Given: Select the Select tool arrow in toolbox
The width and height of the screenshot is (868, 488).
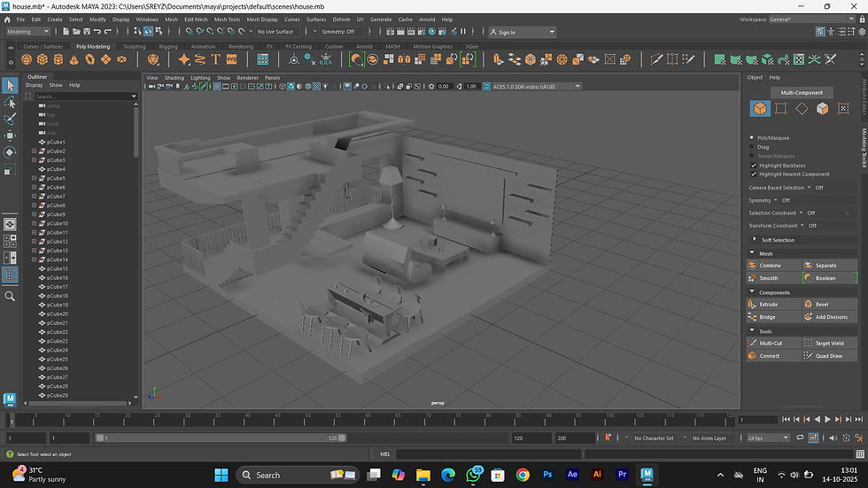Looking at the screenshot, I should point(10,85).
